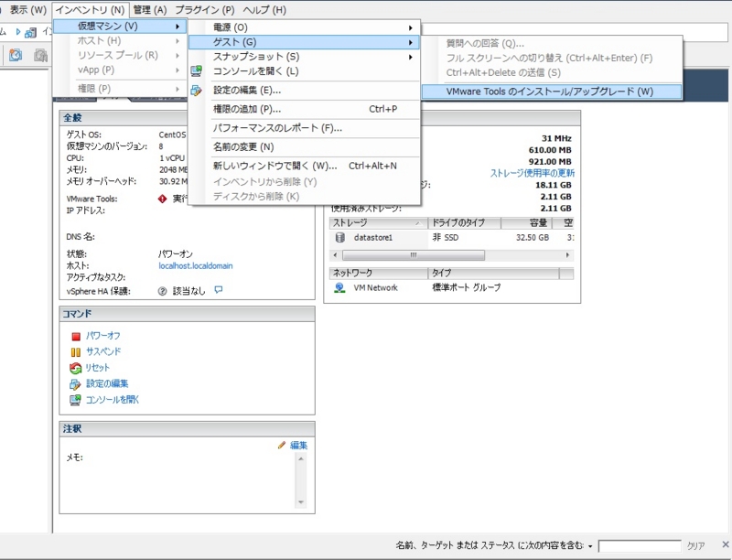
Task: Open localhost.localdomain host link
Action: [196, 266]
